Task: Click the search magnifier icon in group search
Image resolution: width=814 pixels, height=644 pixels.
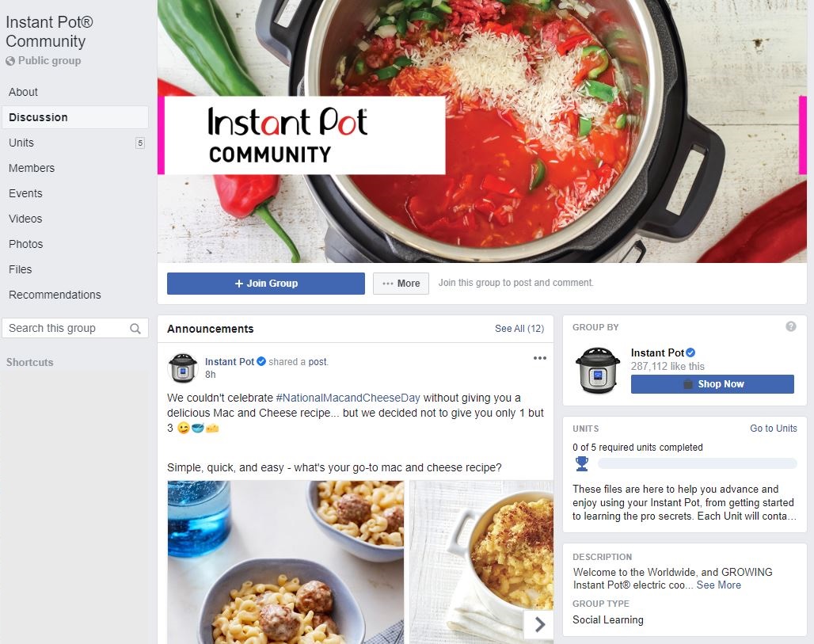Action: [x=135, y=329]
